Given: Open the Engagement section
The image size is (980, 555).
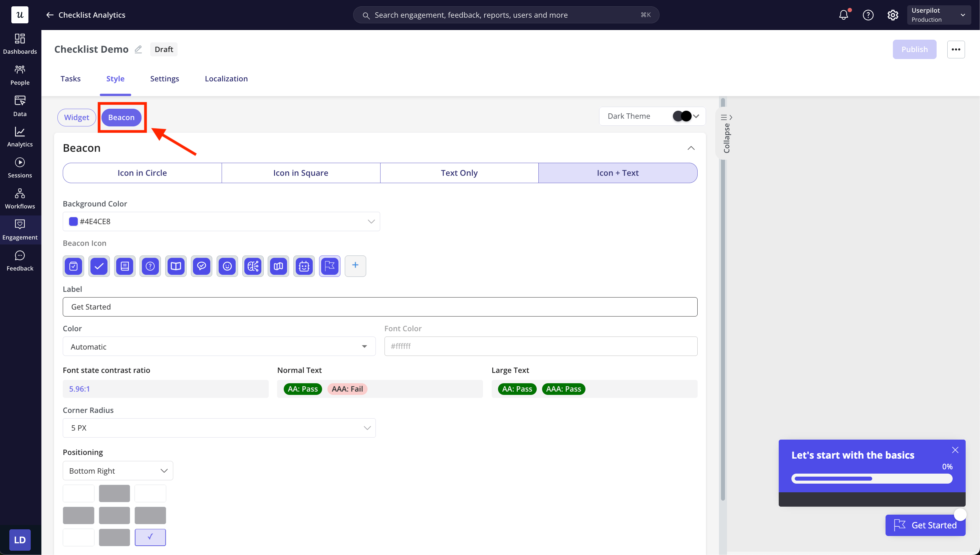Looking at the screenshot, I should pyautogui.click(x=20, y=230).
